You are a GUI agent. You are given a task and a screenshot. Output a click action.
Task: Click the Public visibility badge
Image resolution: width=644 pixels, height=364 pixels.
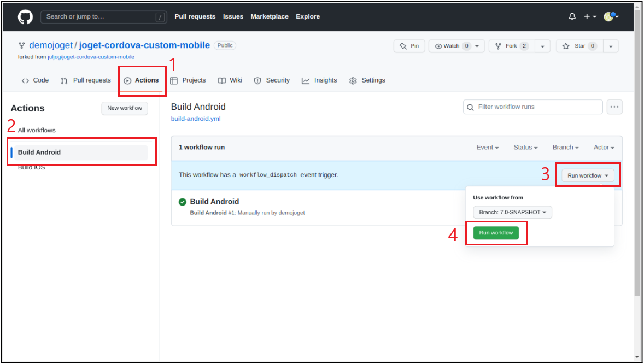click(225, 45)
